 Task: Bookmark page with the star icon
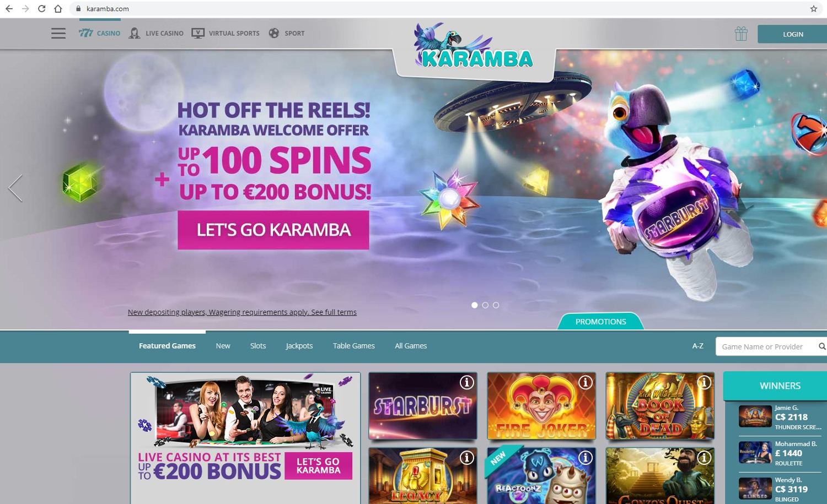point(814,9)
